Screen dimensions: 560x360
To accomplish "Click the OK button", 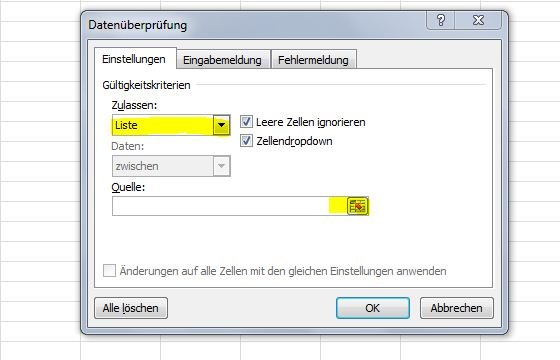I will pos(372,308).
